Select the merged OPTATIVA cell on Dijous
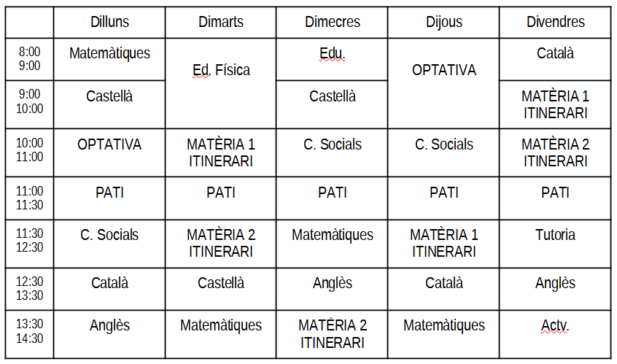The height and width of the screenshot is (364, 617). 443,71
